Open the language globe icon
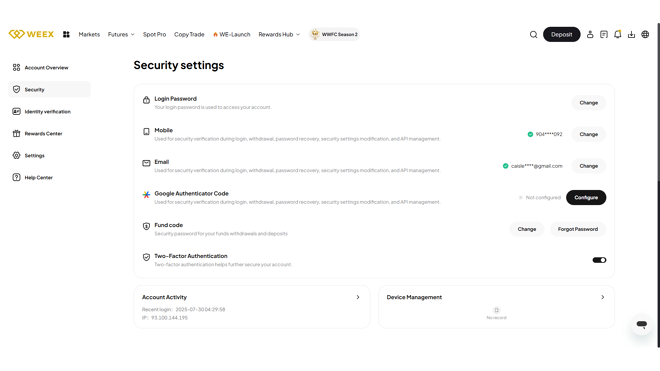 [645, 35]
